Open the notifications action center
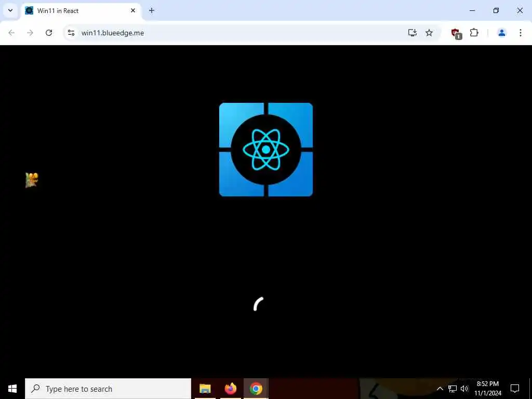Viewport: 532px width, 399px height. (515, 389)
